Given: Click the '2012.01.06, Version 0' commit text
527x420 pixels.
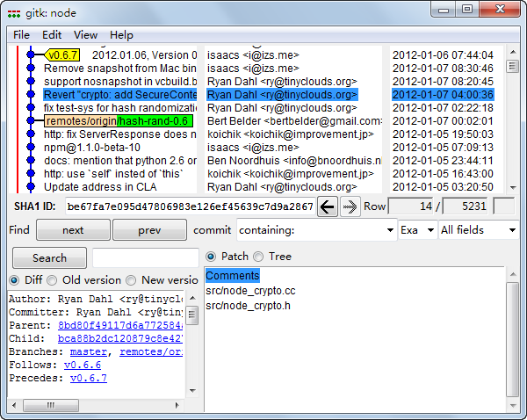Looking at the screenshot, I should pyautogui.click(x=145, y=54).
